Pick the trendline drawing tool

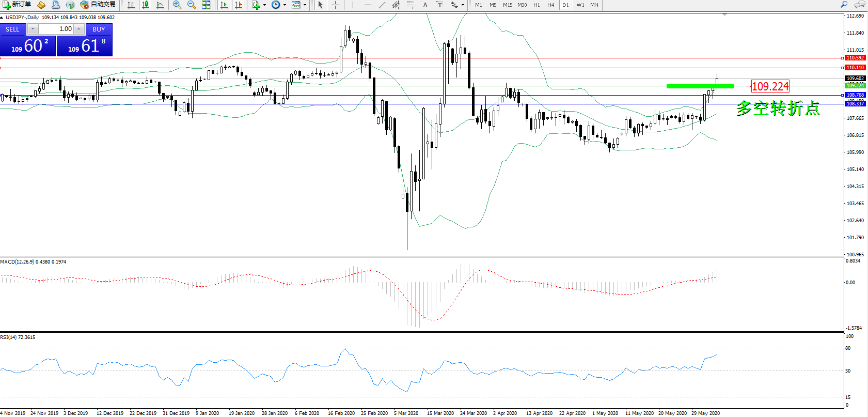pos(382,5)
